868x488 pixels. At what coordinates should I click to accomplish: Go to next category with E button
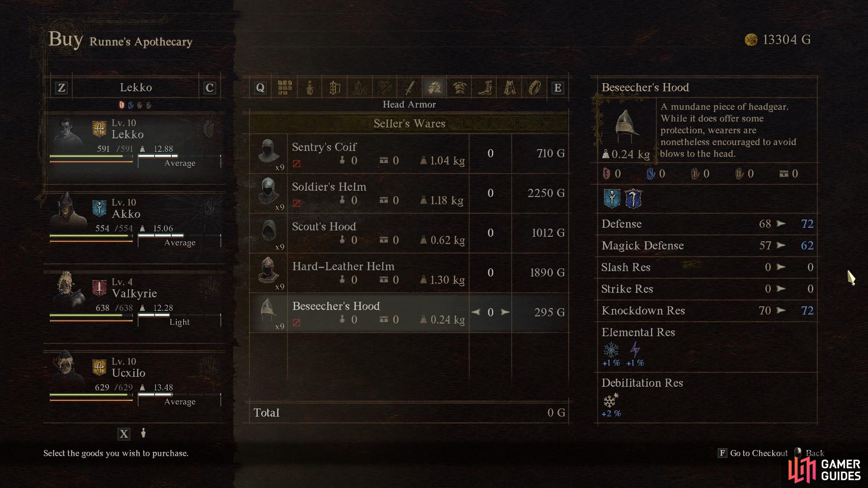coord(557,88)
